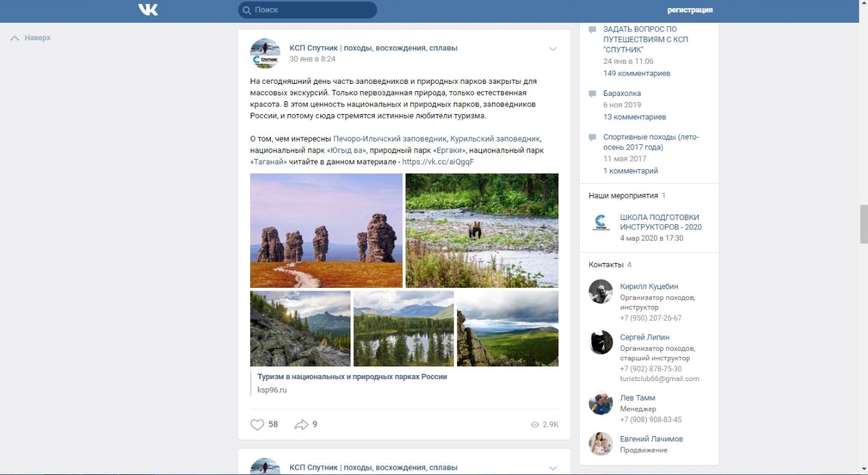Open «Ергаки» nature park link
The image size is (868, 475).
pos(449,150)
